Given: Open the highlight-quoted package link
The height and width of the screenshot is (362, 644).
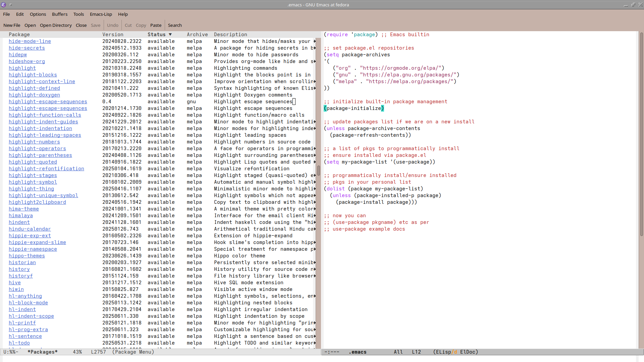Looking at the screenshot, I should click(33, 162).
